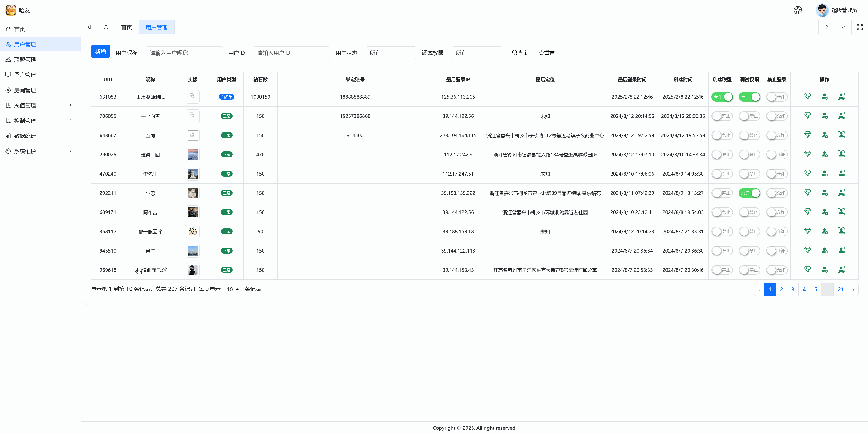Screen dimensions: 868x434
Task: Click the 用户昵称 input field
Action: click(184, 53)
